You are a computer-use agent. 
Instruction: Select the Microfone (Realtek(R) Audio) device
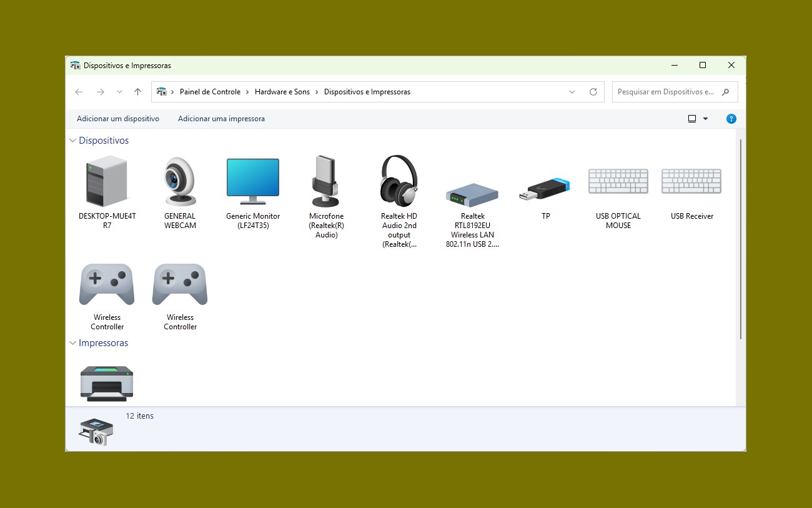click(325, 181)
